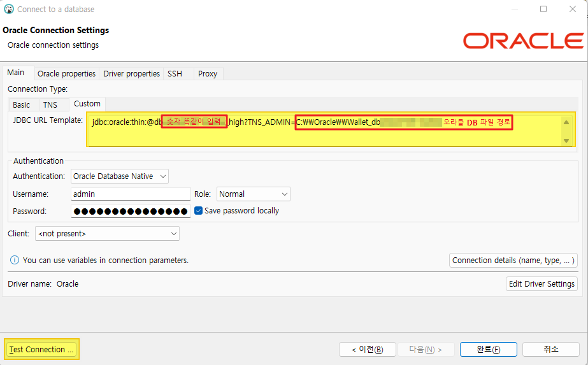This screenshot has height=365, width=588.
Task: Click the 이전(B) back button
Action: [x=368, y=350]
